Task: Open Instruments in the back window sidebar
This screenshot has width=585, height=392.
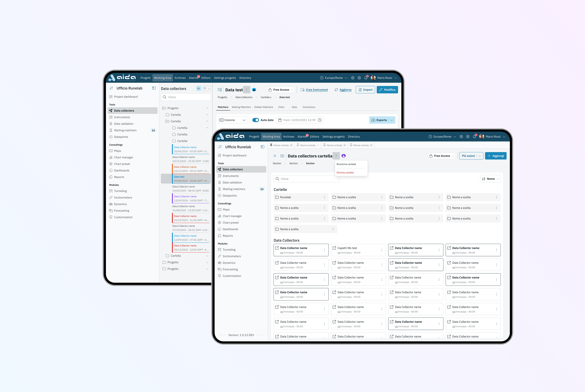Action: [133, 117]
